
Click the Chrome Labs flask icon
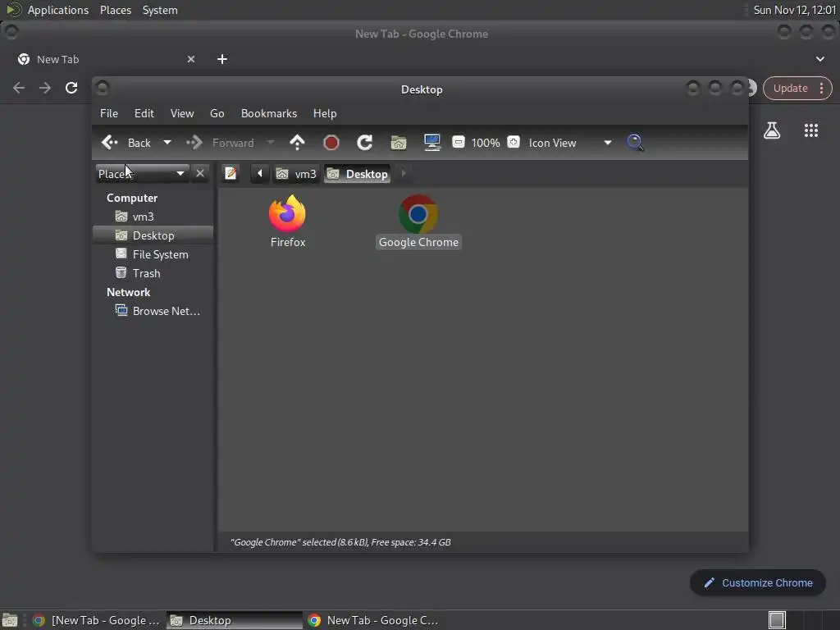(x=772, y=130)
